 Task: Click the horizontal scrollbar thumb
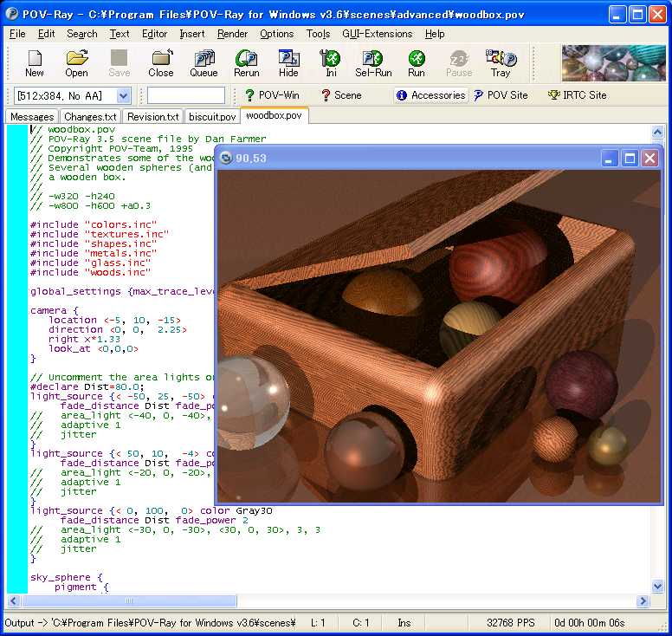(129, 600)
